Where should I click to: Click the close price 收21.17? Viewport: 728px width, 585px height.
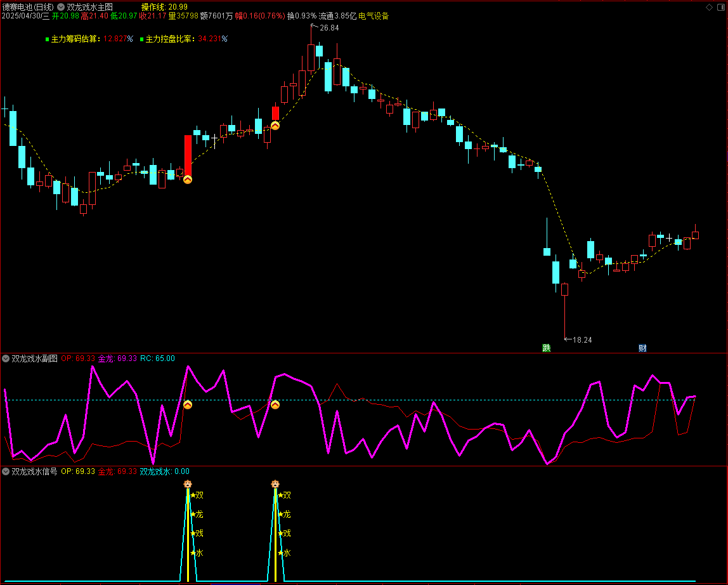(x=153, y=16)
